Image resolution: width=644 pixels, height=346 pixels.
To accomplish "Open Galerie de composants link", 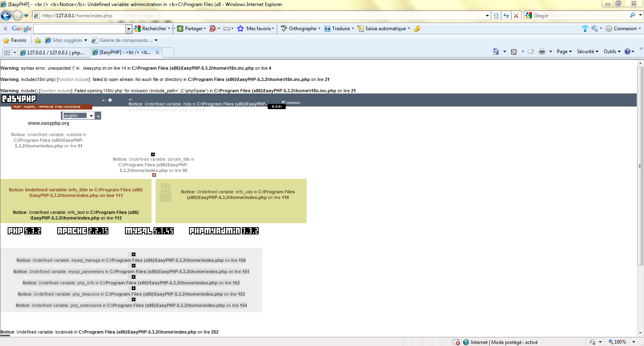I will click(x=125, y=40).
